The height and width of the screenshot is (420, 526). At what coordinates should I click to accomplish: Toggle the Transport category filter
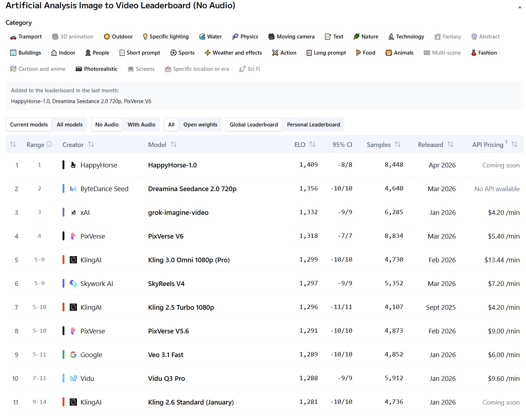pos(26,37)
